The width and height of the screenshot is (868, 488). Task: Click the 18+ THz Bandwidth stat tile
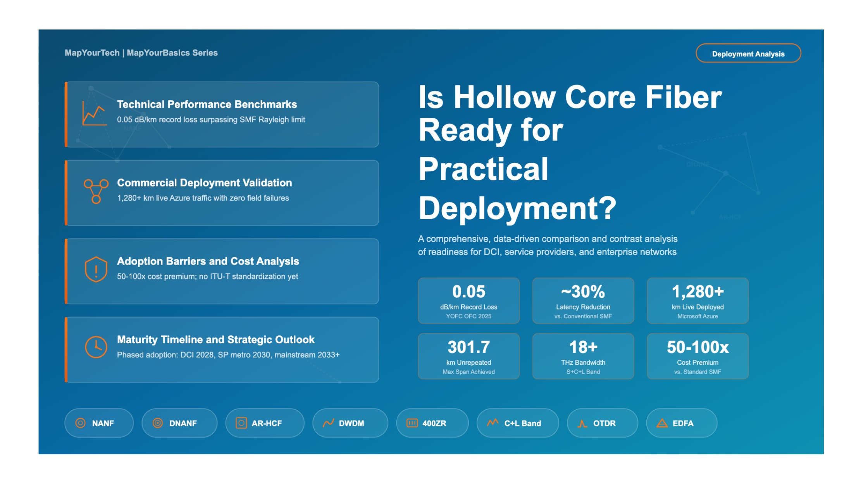[583, 356]
